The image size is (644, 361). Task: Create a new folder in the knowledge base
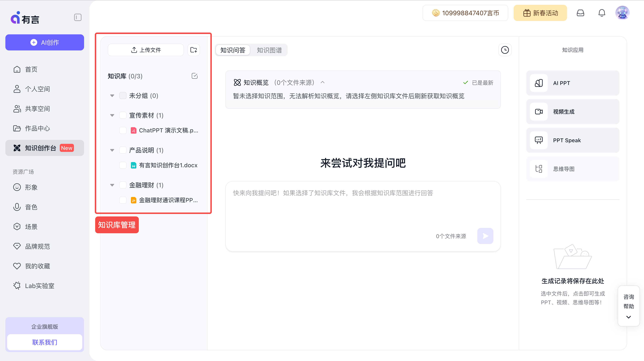pyautogui.click(x=194, y=50)
